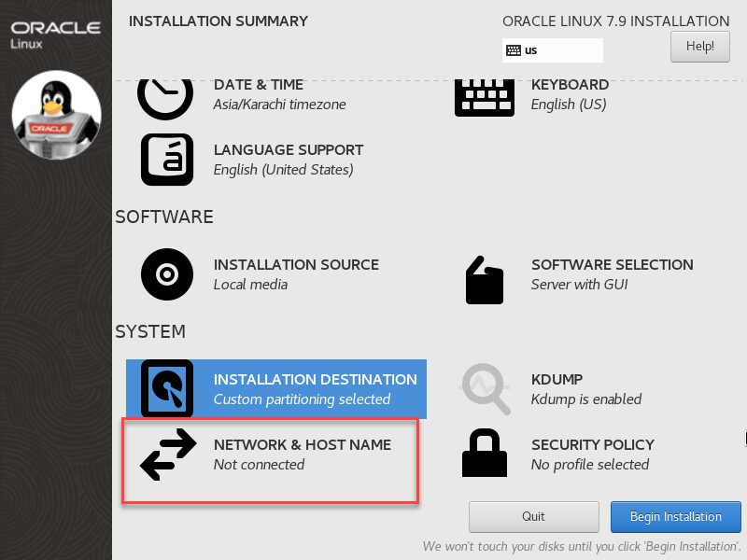Open Software Selection 'Server with GUI' text
This screenshot has height=560, width=747.
[x=579, y=285]
